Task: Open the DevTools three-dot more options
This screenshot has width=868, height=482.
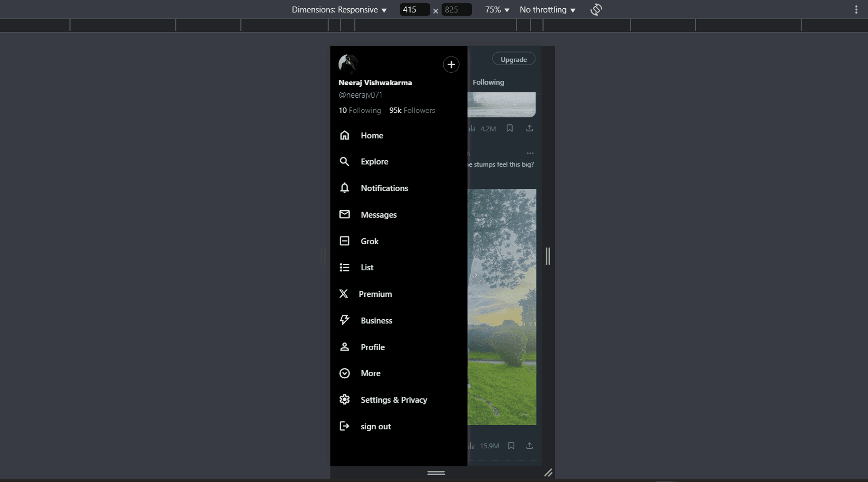Action: pos(856,10)
